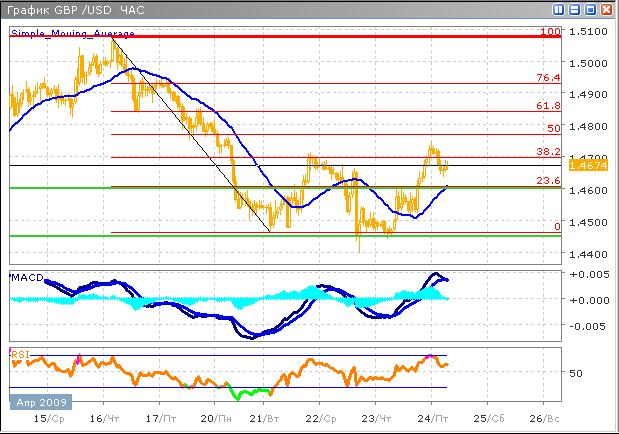Maximize the GBP/USD chart window

591,9
